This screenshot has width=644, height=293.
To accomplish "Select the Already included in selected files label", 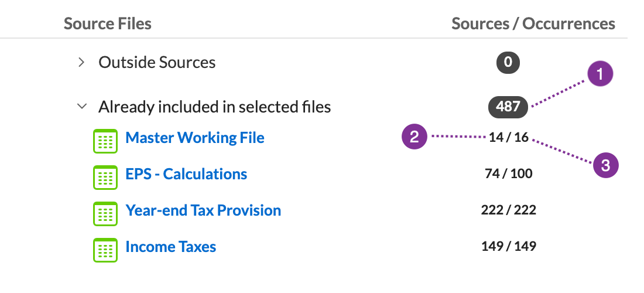I will point(214,107).
